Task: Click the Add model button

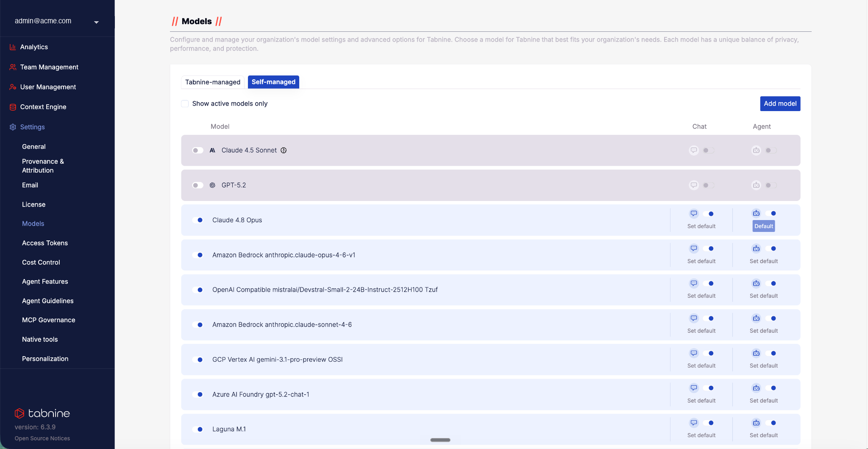Action: [780, 103]
